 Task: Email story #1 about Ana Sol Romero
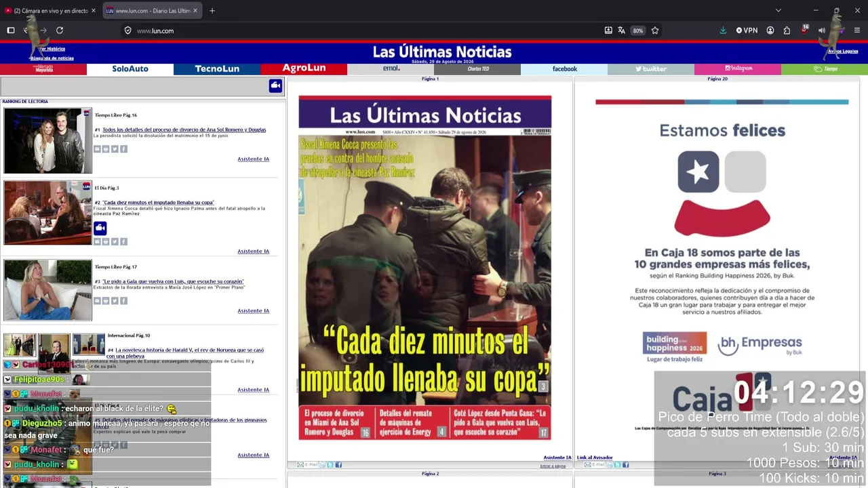tap(97, 149)
